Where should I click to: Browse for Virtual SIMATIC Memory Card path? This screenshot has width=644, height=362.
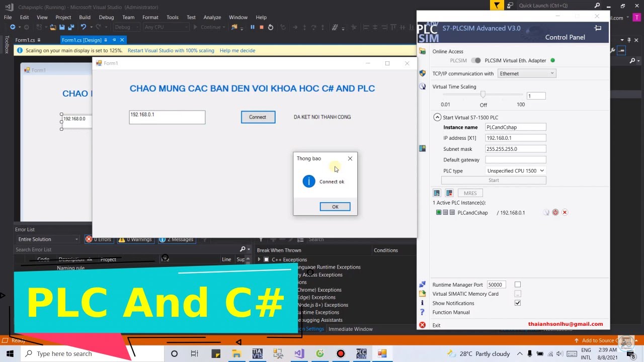[518, 294]
